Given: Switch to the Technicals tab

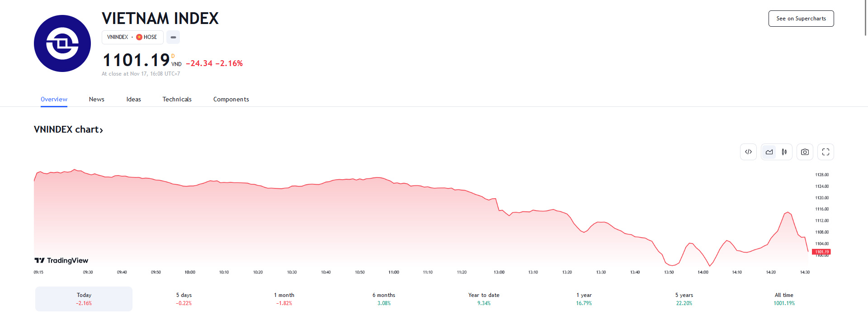Looking at the screenshot, I should [x=177, y=100].
